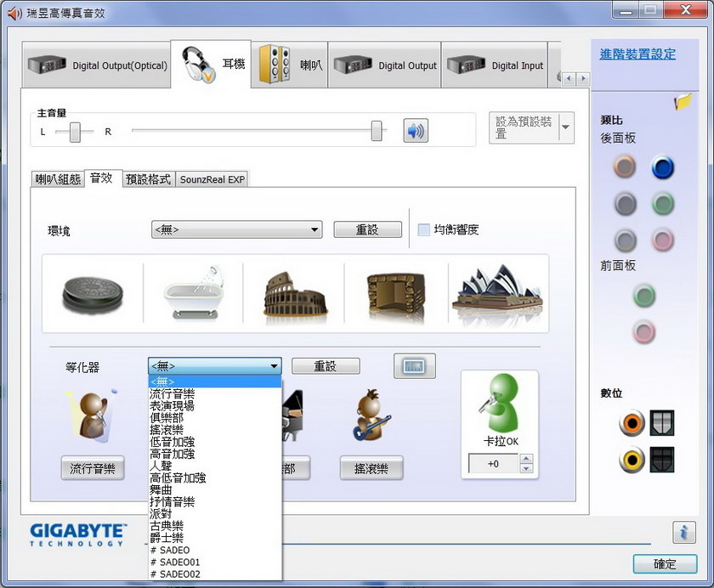Click the 確定 OK button

665,564
